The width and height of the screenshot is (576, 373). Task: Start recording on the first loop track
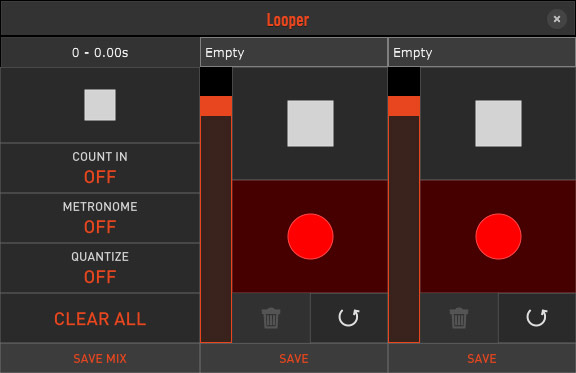[x=310, y=237]
